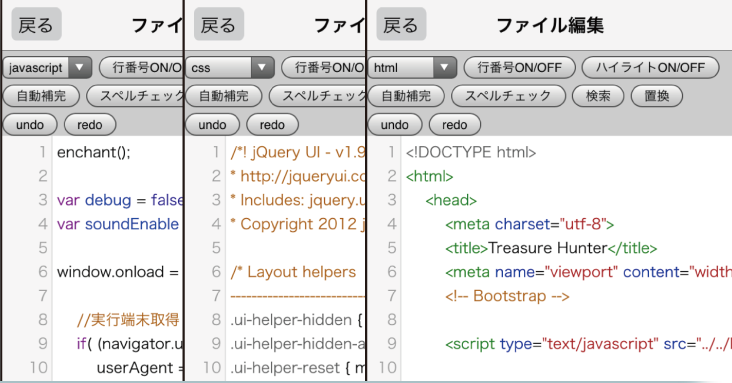The height and width of the screenshot is (383, 732).
Task: Click the '<title>Treasure Hunter</title>' line
Action: (x=551, y=248)
